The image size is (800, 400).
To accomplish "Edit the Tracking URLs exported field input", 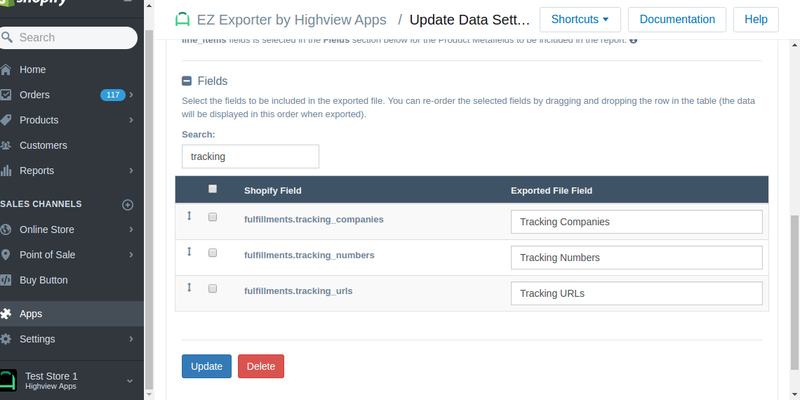I will tap(637, 293).
